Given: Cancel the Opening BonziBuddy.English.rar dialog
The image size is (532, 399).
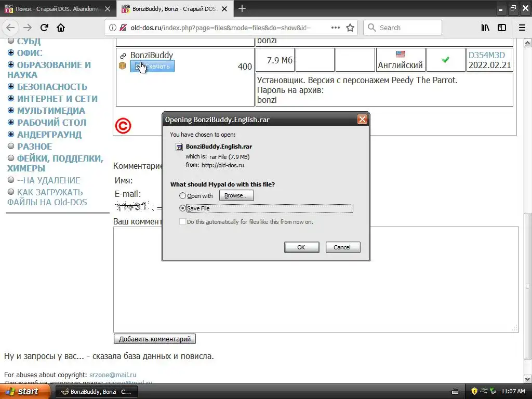Looking at the screenshot, I should coord(343,247).
